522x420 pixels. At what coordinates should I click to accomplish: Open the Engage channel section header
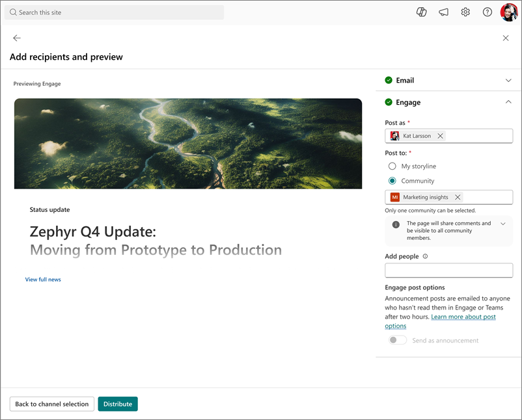pos(448,102)
